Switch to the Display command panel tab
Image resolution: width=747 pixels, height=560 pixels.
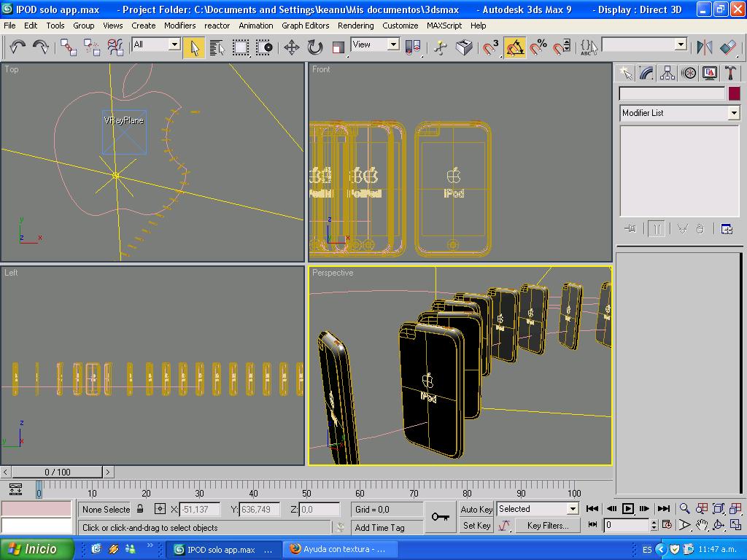709,73
